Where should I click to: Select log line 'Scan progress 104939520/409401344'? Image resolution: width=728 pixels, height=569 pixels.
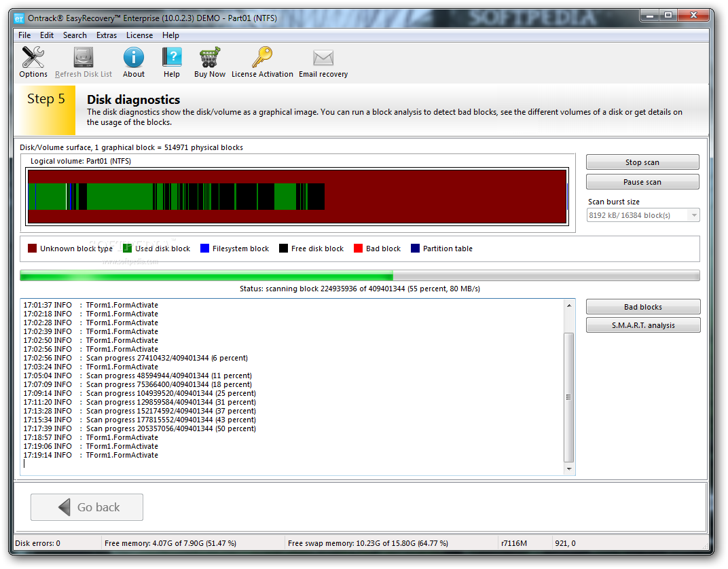(x=140, y=393)
